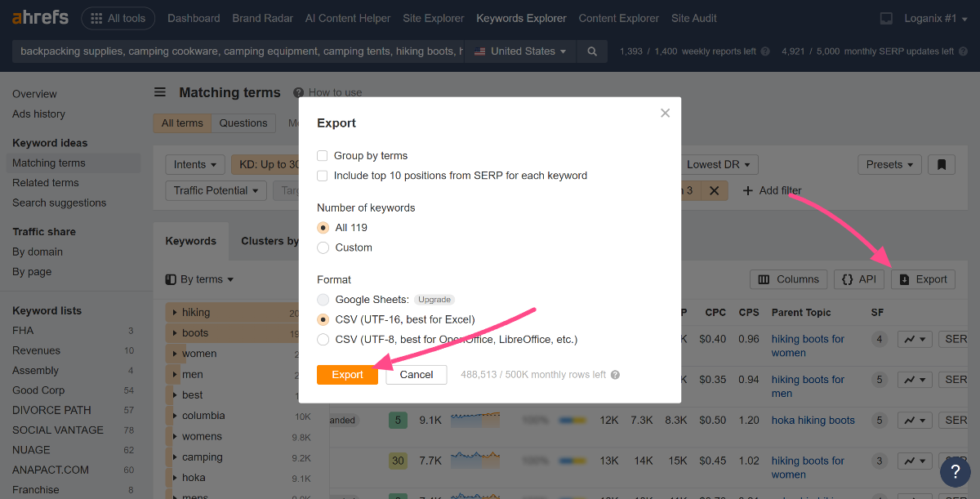The width and height of the screenshot is (980, 499).
Task: Go to Brand Radar
Action: (262, 18)
